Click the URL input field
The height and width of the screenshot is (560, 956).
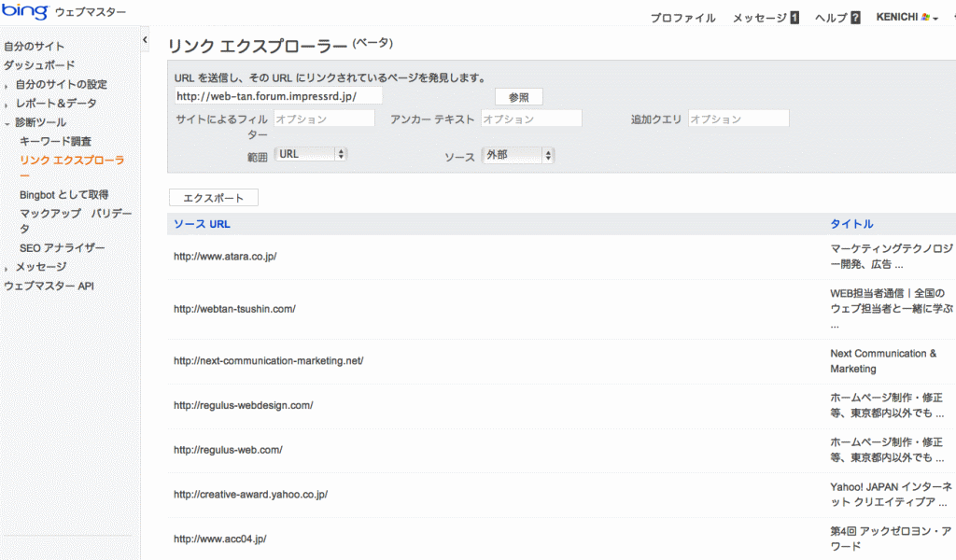point(278,95)
